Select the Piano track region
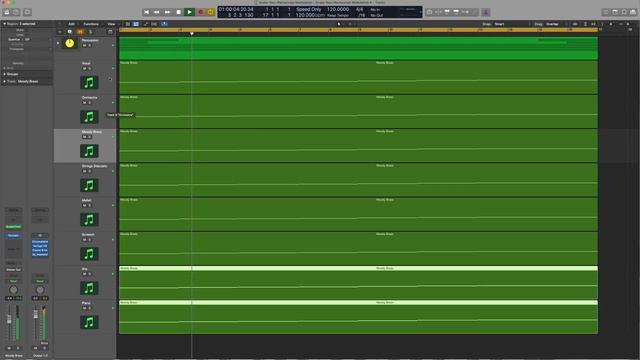This screenshot has width=640, height=360. click(x=358, y=317)
